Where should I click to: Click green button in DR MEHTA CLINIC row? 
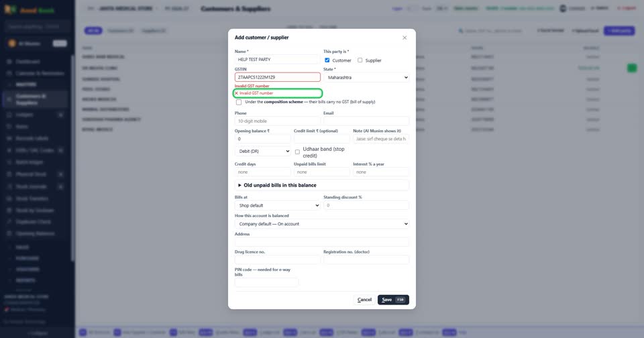click(632, 68)
